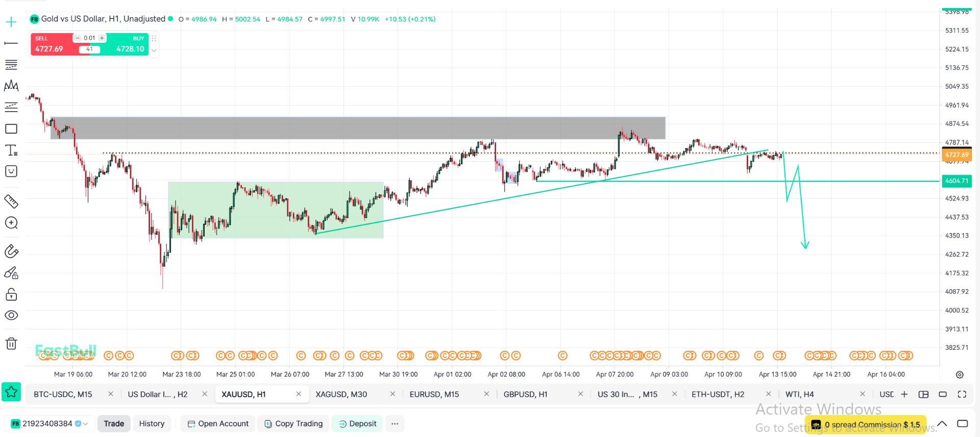980x437 pixels.
Task: Open the favorites star watchlist
Action: (x=11, y=392)
